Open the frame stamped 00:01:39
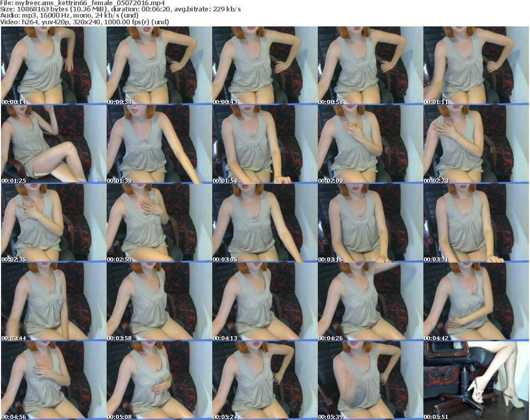This screenshot has height=420, width=530. 159,144
